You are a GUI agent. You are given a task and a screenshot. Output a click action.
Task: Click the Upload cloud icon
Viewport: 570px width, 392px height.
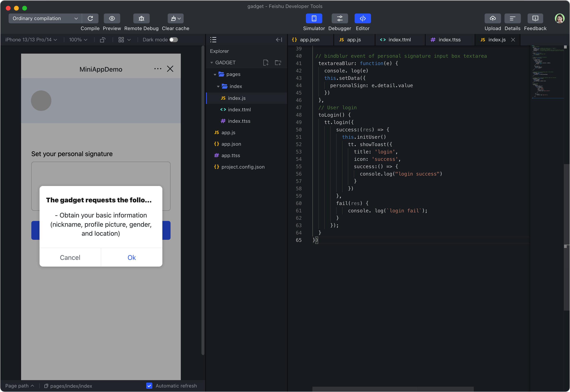(x=493, y=18)
